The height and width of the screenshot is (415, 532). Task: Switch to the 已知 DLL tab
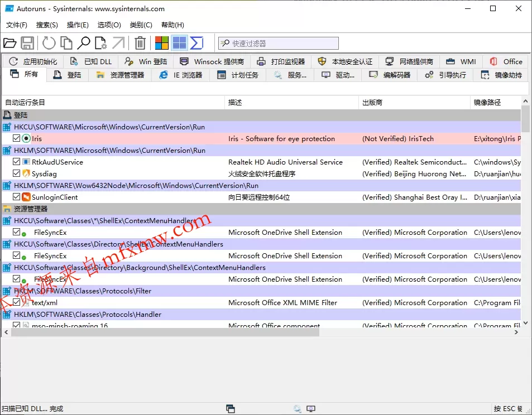pos(91,61)
